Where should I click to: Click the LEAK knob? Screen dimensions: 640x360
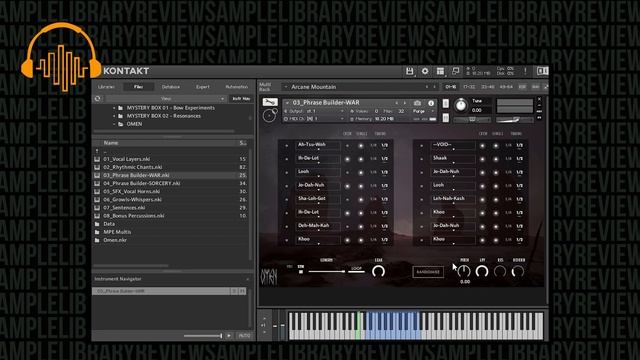point(378,271)
